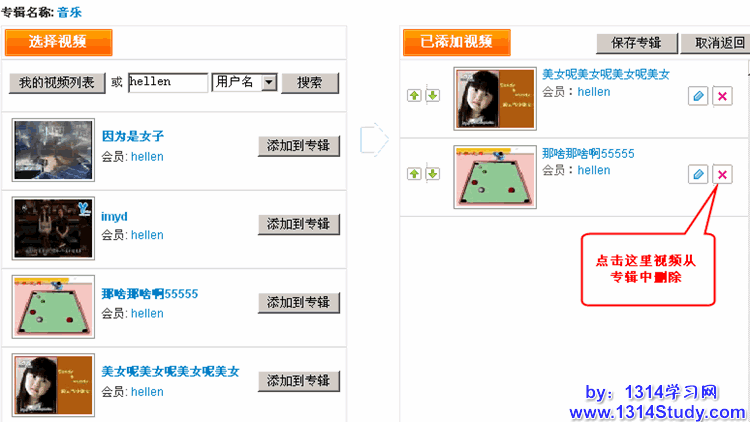Switch to the 已添加视频 tab
Screen dimensions: 750x422
[457, 42]
